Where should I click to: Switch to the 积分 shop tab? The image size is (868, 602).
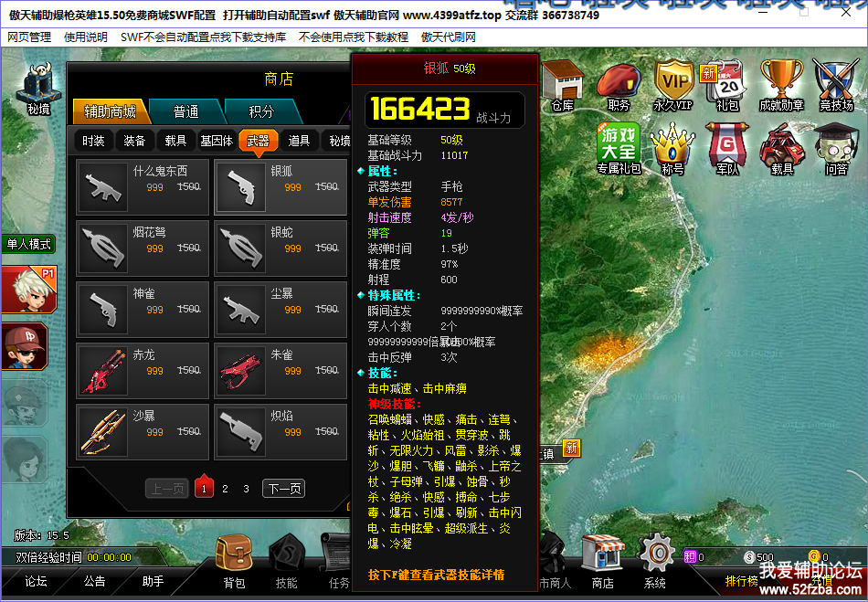261,111
